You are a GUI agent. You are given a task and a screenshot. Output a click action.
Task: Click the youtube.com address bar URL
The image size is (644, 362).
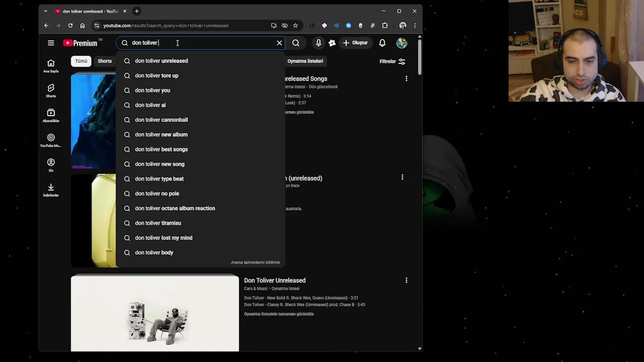point(166,26)
